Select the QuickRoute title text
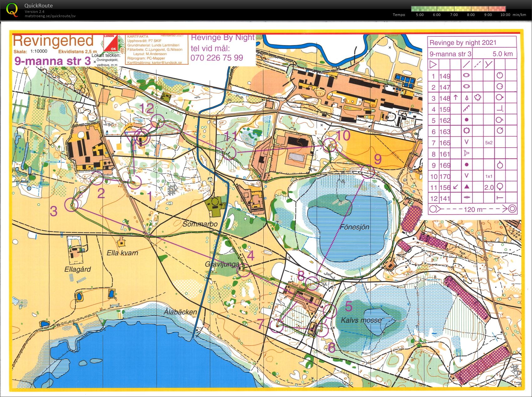This screenshot has width=532, height=397. pyautogui.click(x=39, y=6)
